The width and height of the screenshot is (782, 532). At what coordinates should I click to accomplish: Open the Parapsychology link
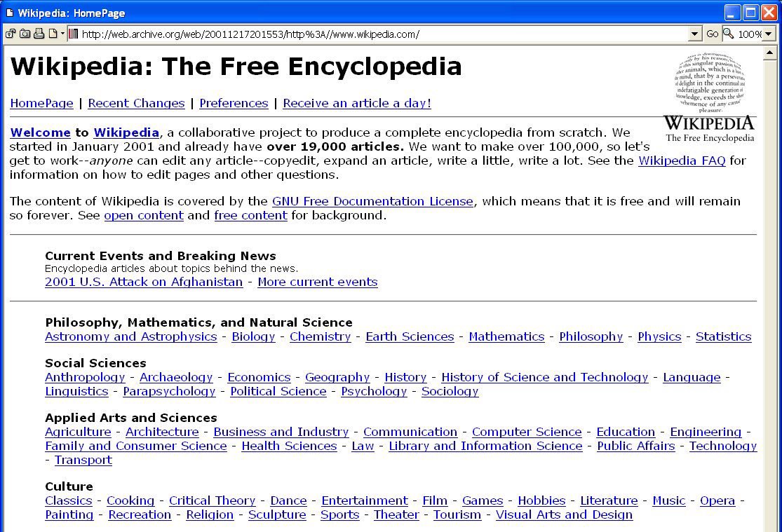pos(169,391)
